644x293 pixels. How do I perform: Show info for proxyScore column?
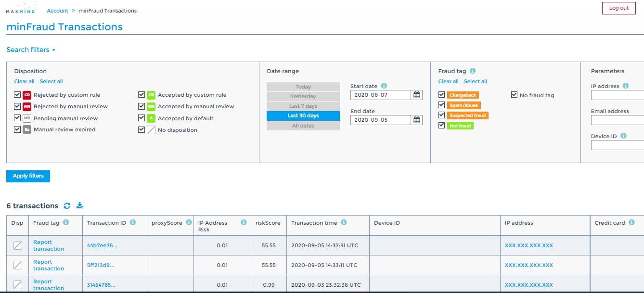tap(189, 222)
